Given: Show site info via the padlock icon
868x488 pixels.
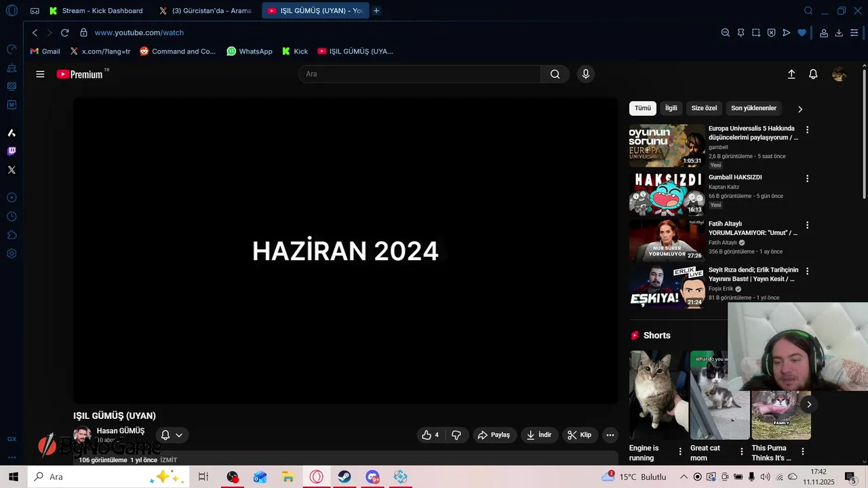Looking at the screenshot, I should click(83, 33).
